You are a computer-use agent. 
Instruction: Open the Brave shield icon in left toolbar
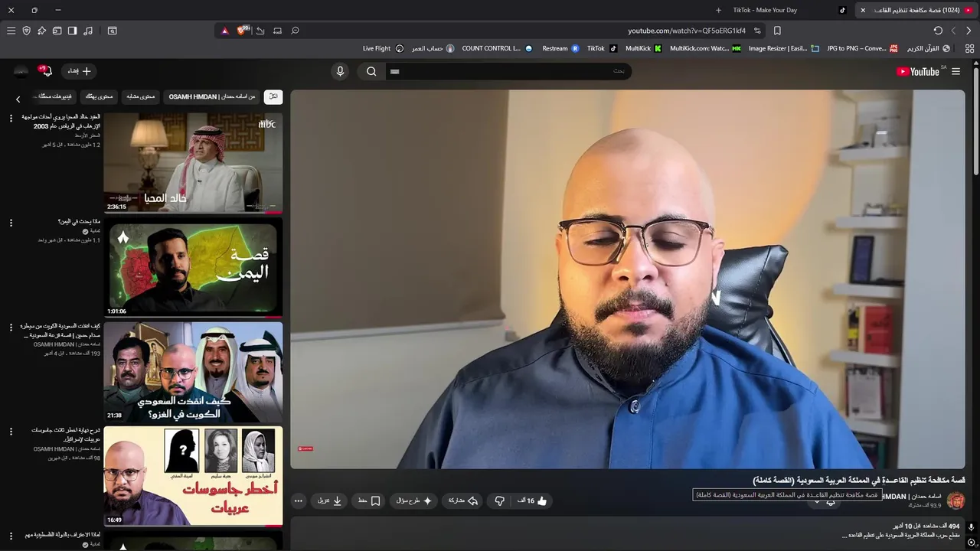point(26,31)
